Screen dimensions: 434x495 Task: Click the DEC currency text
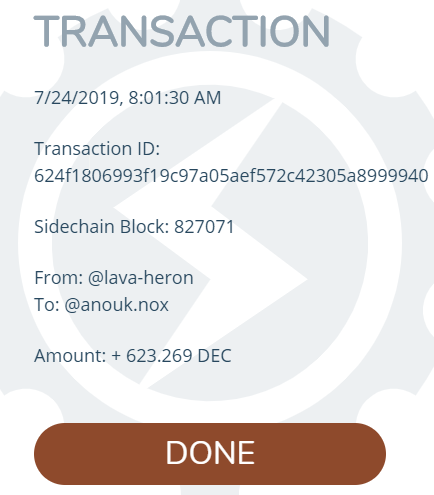click(x=214, y=355)
